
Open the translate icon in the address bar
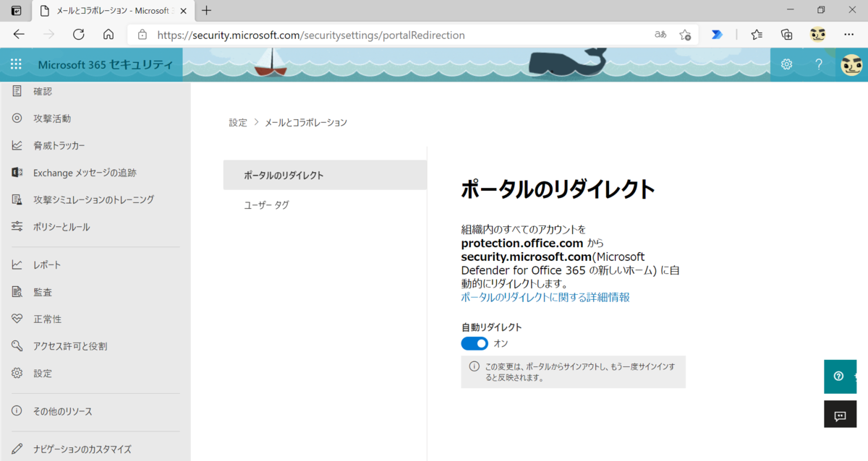pos(660,34)
